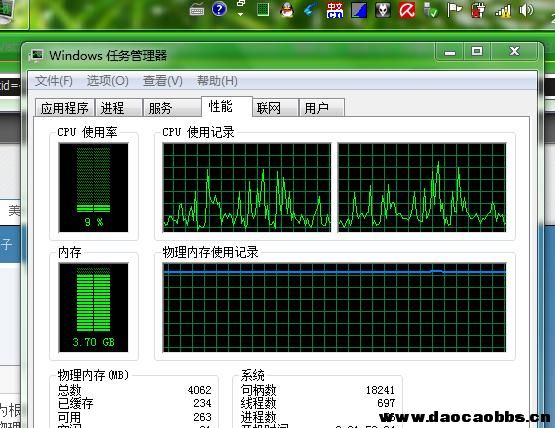Click the Action Center flag icon
Viewport: 555px width, 428px height.
pos(454,10)
